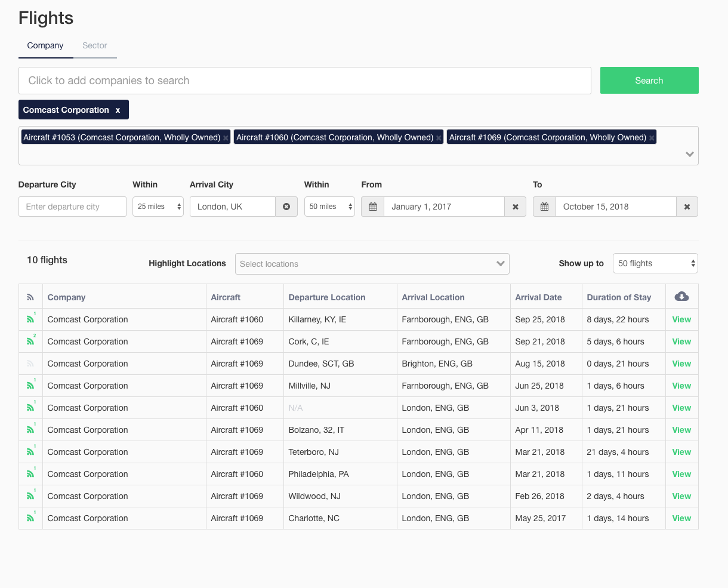The image size is (728, 588).
Task: View the flight from Cork, C, IE
Action: (x=681, y=341)
